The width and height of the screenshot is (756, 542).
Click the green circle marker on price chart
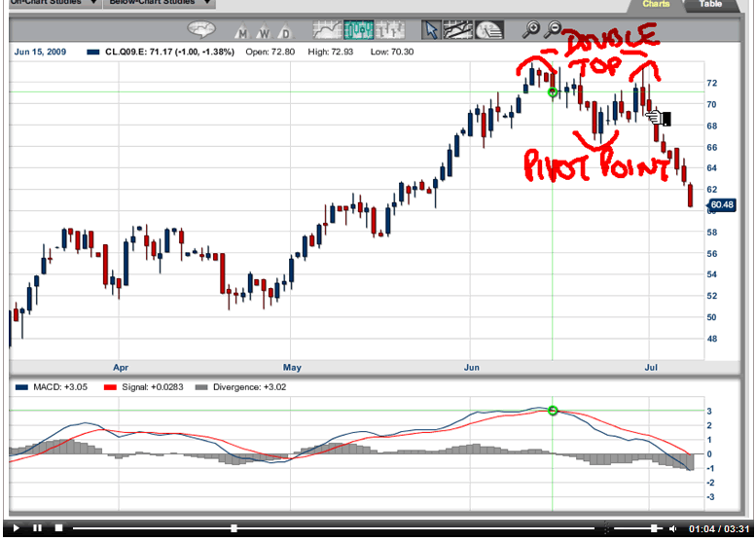point(553,92)
